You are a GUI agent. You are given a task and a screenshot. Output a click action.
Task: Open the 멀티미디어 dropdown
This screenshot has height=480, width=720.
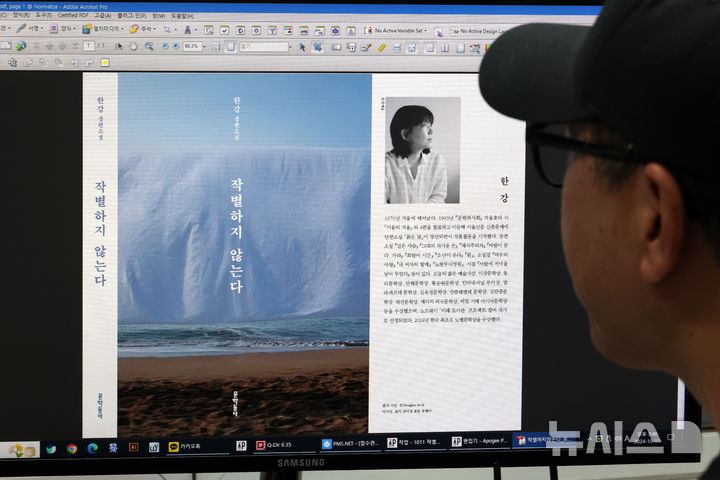tap(102, 29)
